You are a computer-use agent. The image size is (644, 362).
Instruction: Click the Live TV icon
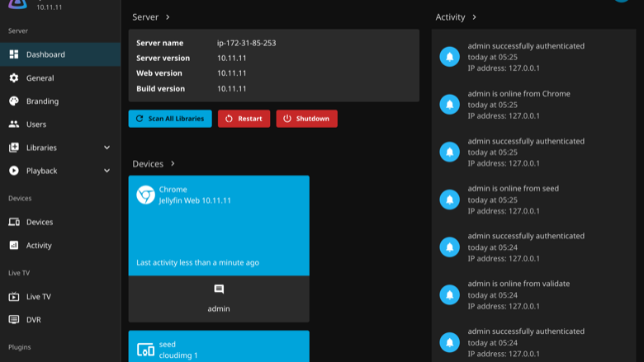tap(14, 296)
